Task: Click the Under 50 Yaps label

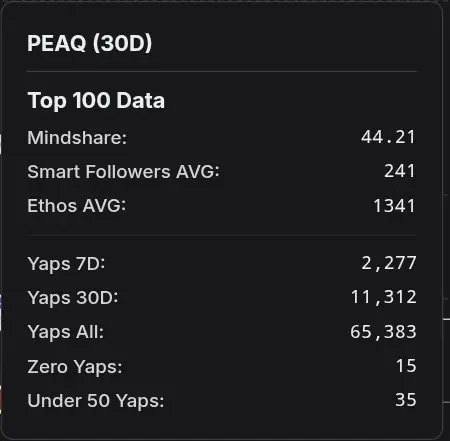Action: pyautogui.click(x=96, y=400)
